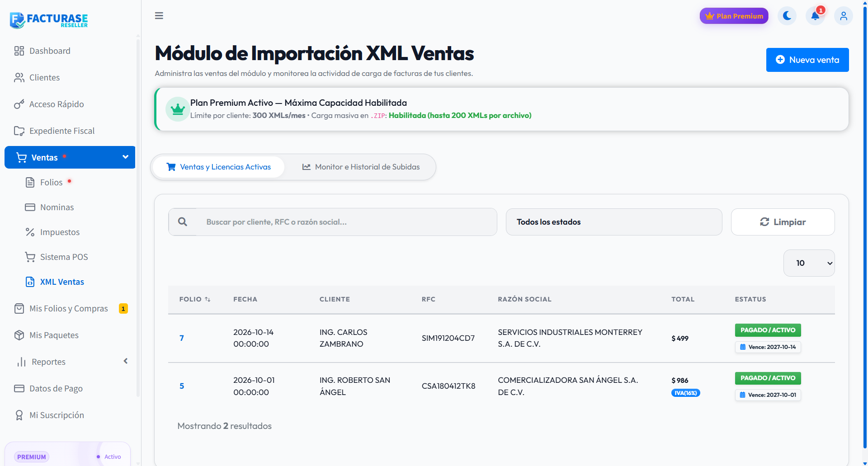Open Dashboard in sidebar
Screen dimensions: 868x466
[70, 51]
